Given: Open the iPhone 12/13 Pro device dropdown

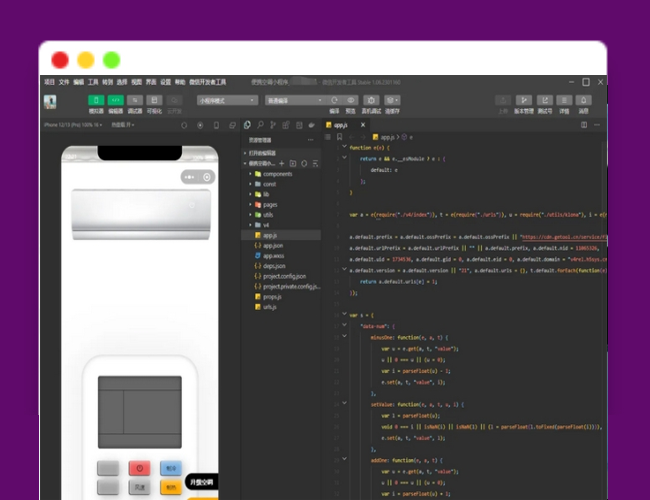Looking at the screenshot, I should click(73, 125).
